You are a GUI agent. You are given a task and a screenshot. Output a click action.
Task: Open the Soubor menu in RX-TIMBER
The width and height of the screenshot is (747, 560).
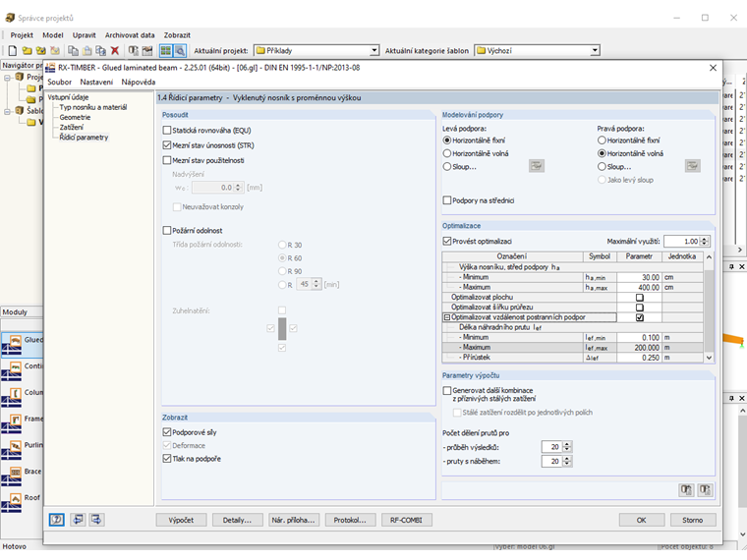point(60,82)
